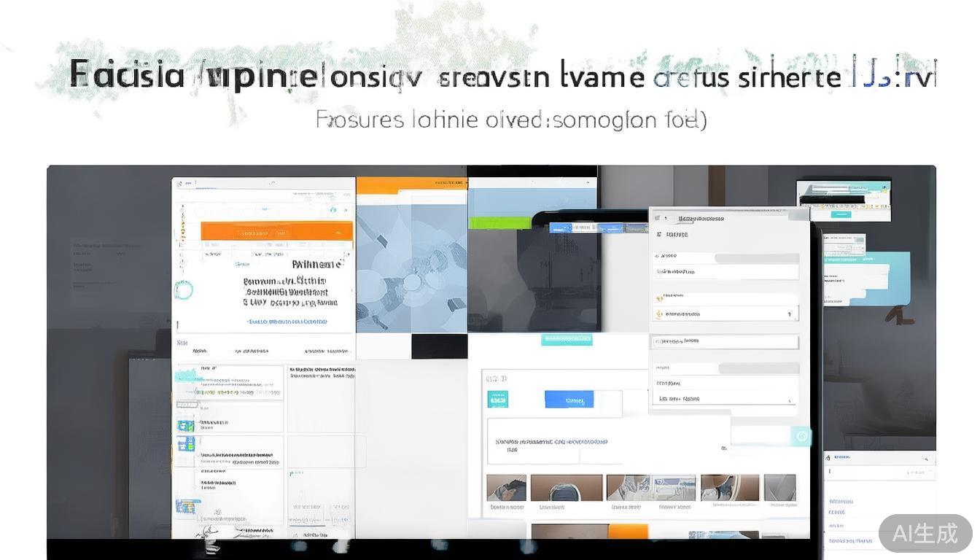The image size is (980, 560).
Task: Click the yellow icon in the settings row
Action: [659, 314]
